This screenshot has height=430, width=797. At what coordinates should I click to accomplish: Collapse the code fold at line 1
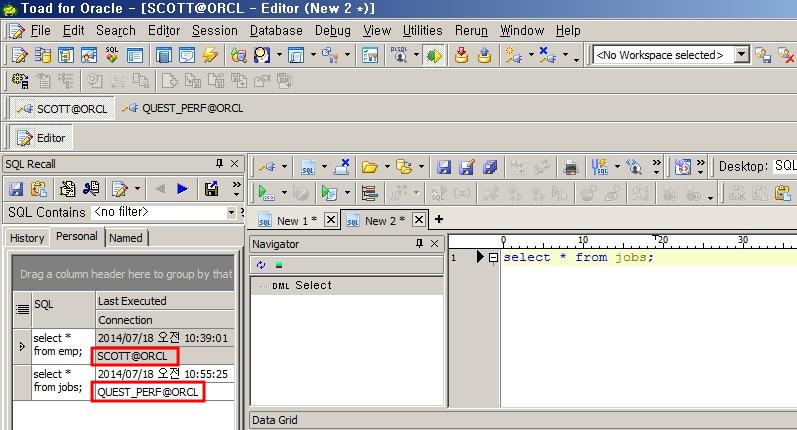pos(493,258)
